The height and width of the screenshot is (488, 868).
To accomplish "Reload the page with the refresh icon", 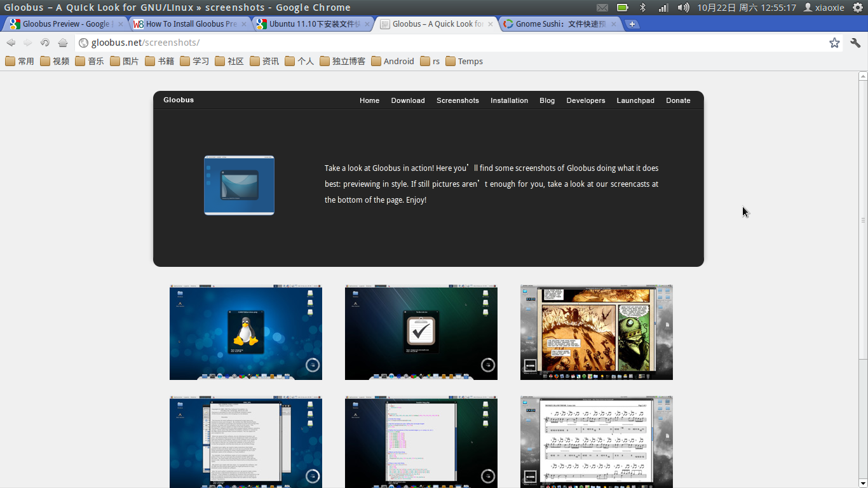I will tap(44, 43).
